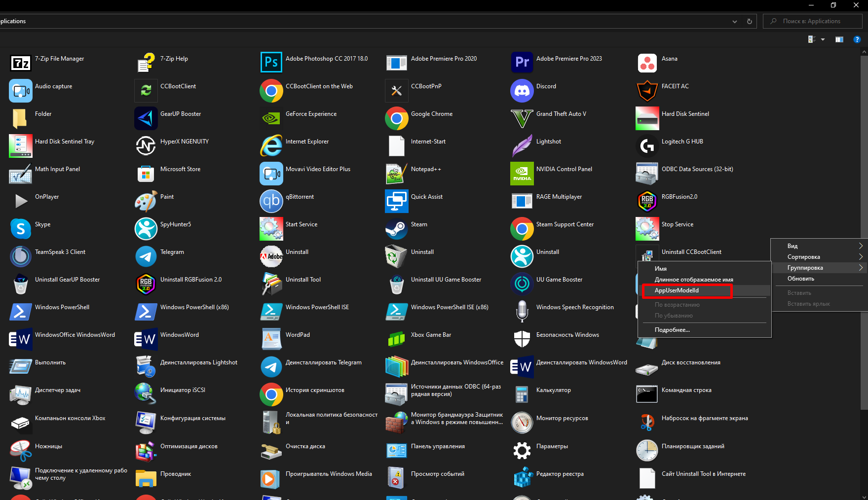Select the Проводник label
The height and width of the screenshot is (500, 868).
(x=176, y=474)
